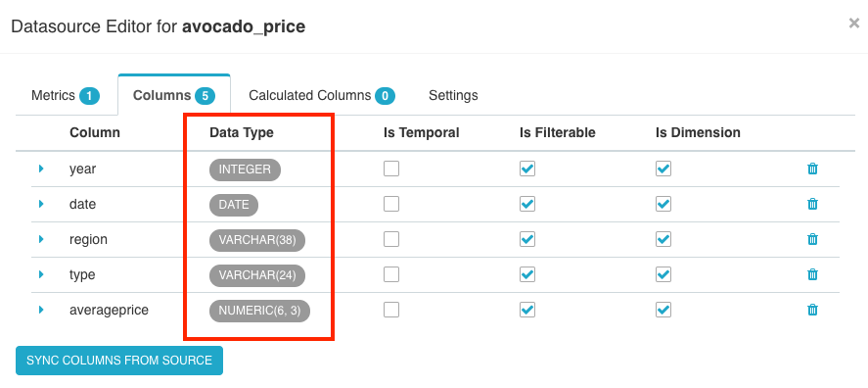868x388 pixels.
Task: Expand the year column details
Action: (x=41, y=169)
